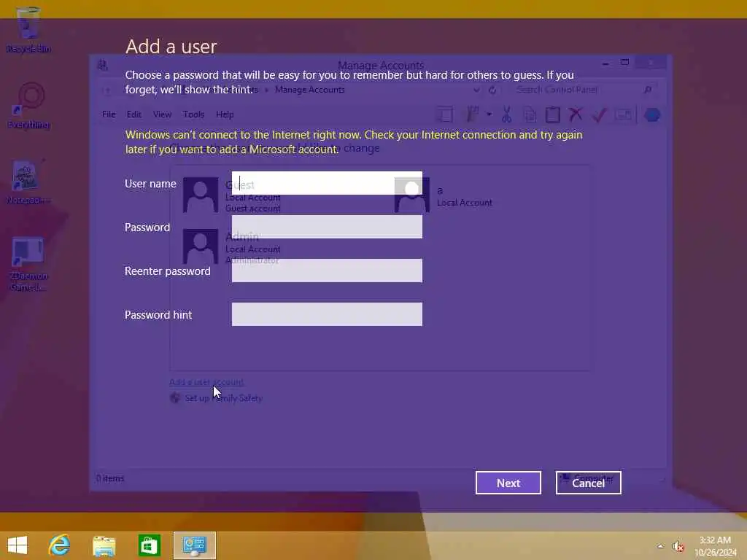Cancel adding a user
Viewport: 747px width, 560px height.
(589, 483)
